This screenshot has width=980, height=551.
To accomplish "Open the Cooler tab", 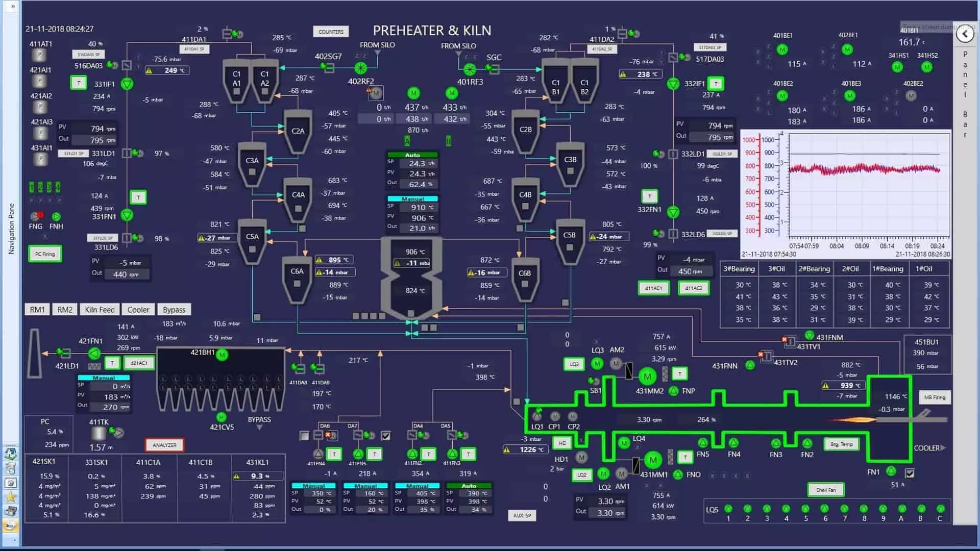I will tap(138, 310).
